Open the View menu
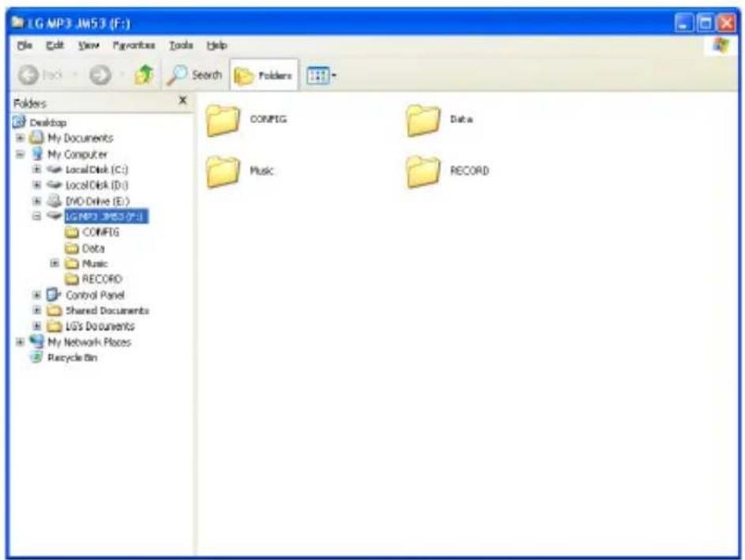 click(88, 45)
